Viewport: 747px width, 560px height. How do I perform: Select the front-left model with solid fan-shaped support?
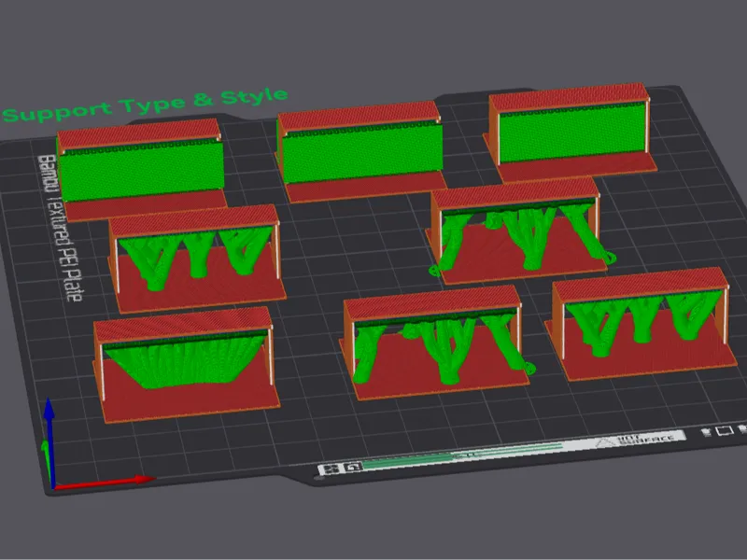click(185, 364)
